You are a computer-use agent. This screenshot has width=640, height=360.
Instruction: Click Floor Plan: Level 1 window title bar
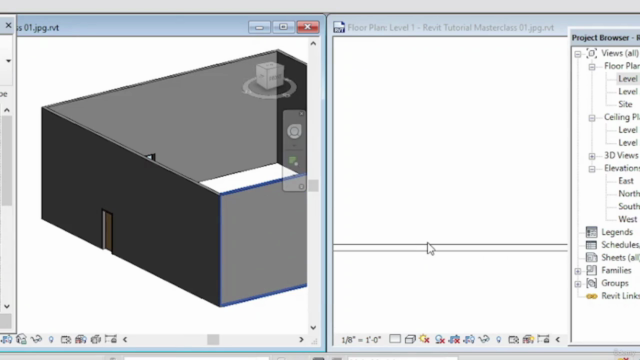pyautogui.click(x=451, y=28)
